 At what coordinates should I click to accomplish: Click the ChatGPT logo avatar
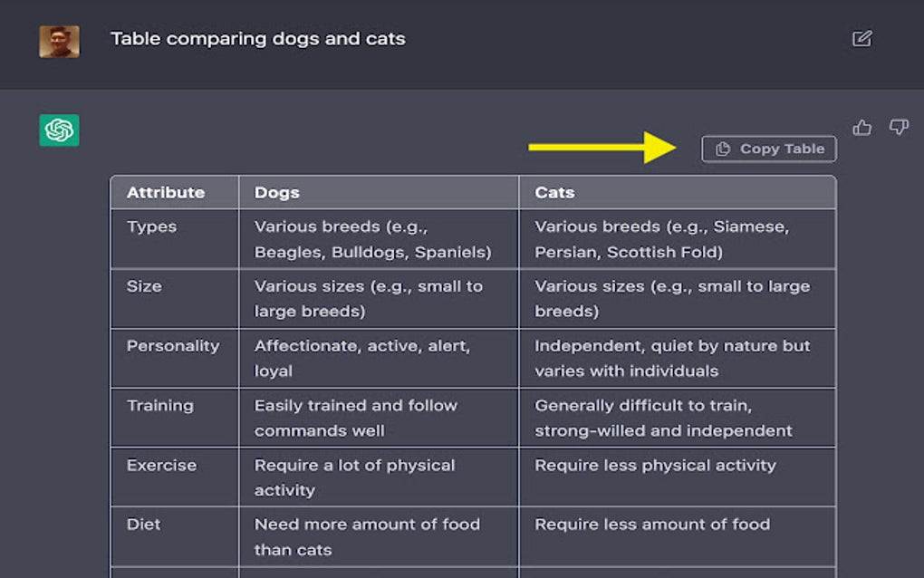[59, 130]
